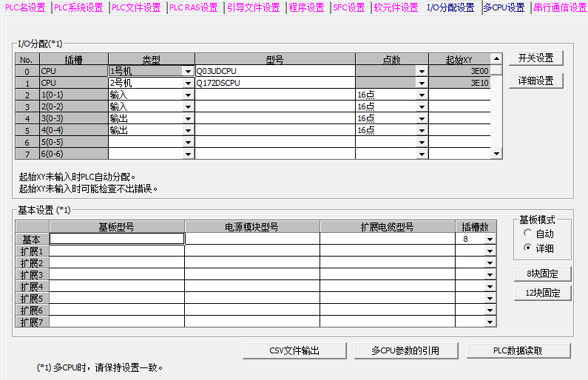The image size is (588, 380).
Task: Open the 类型 dropdown for slot 1(0-1)
Action: point(188,95)
